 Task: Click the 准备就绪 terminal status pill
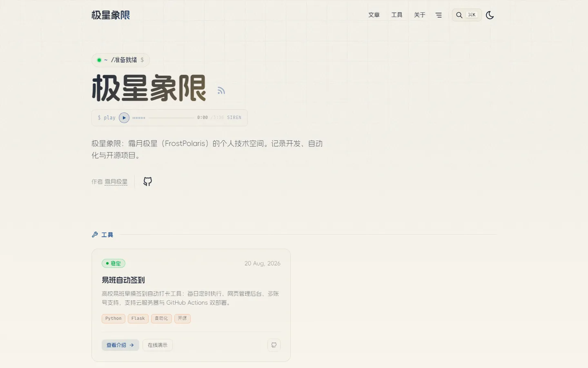(120, 60)
